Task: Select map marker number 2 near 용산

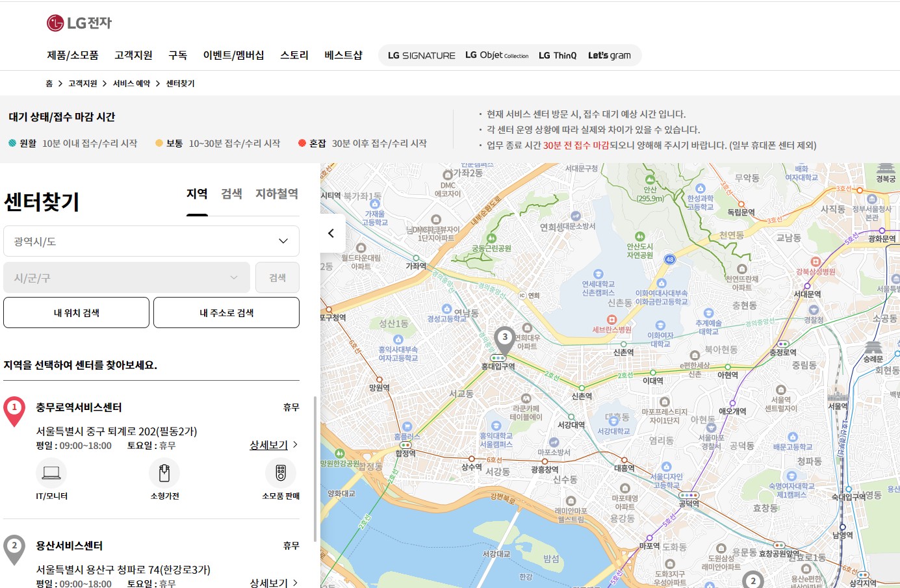Action: 753,581
